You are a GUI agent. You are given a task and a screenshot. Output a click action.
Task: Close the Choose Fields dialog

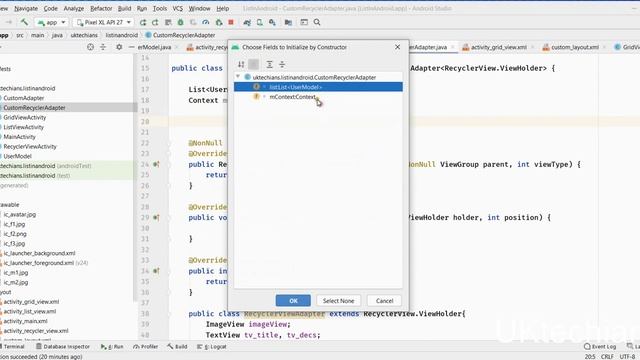point(398,47)
